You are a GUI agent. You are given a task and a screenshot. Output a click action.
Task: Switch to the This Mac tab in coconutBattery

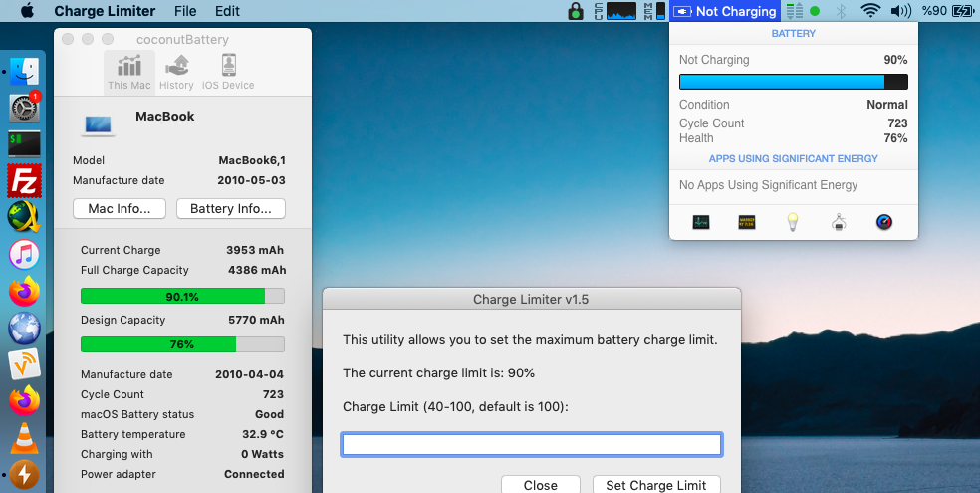128,73
